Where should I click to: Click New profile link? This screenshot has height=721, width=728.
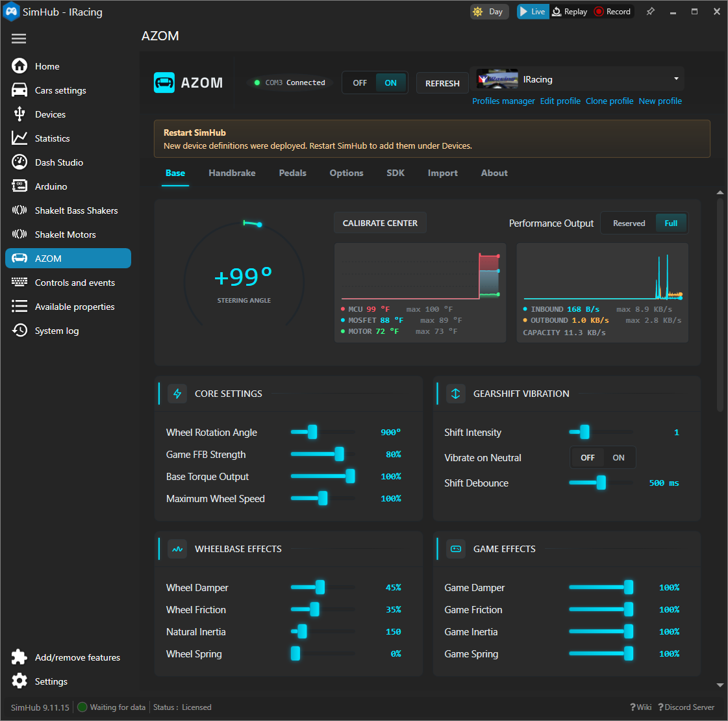660,101
